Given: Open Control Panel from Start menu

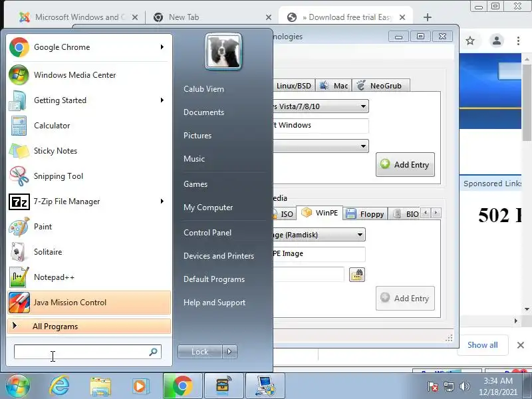Looking at the screenshot, I should [x=207, y=233].
